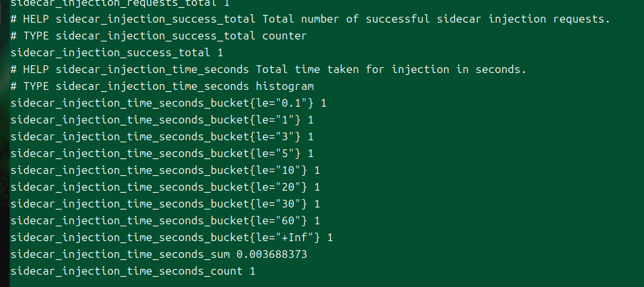Click the bucket line with le="10"
The image size is (644, 287).
point(165,171)
